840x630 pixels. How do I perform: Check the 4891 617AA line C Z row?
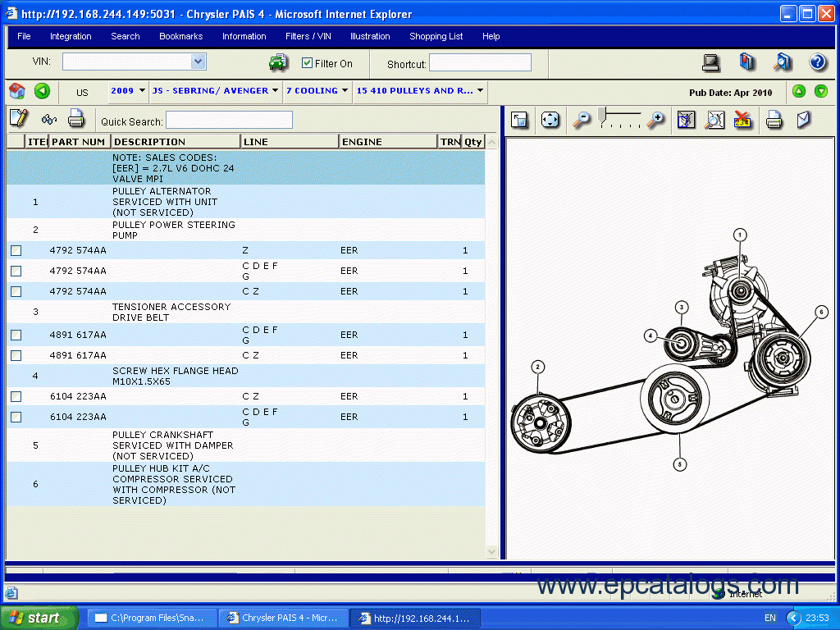tap(16, 355)
